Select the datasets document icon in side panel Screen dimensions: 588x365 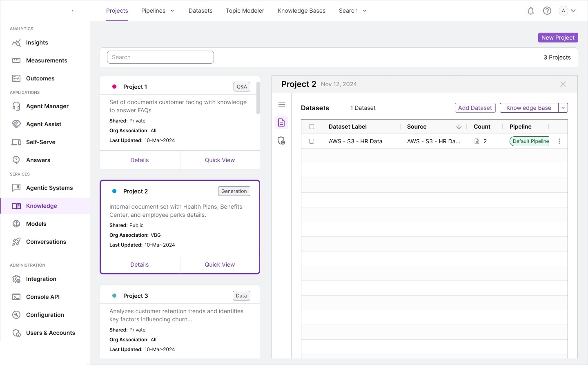click(x=281, y=122)
